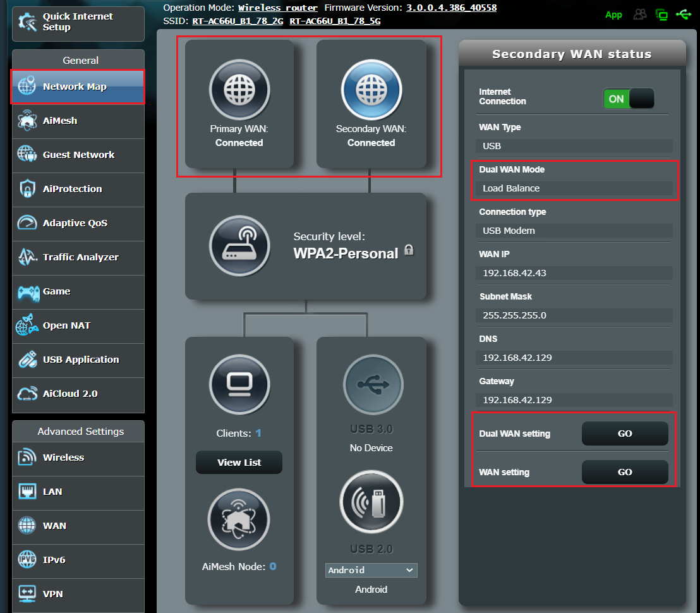
Task: Click the USB WAN Type value
Action: (574, 146)
